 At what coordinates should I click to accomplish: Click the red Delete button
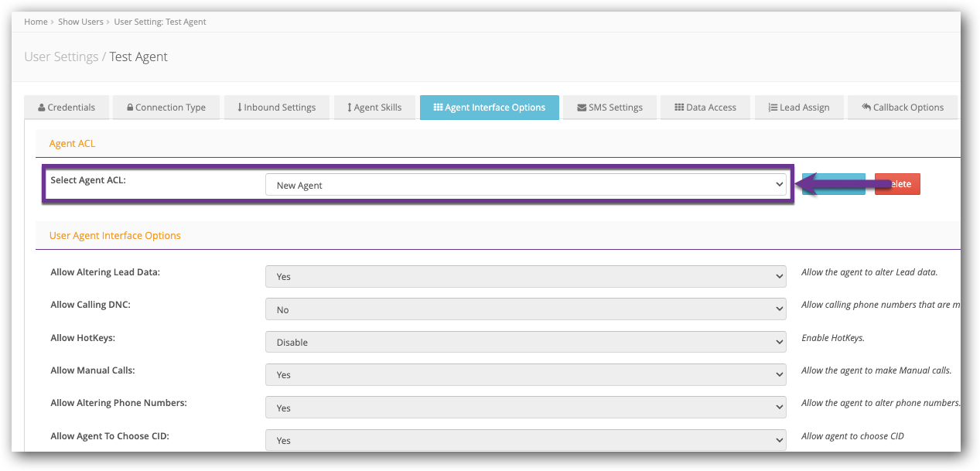pyautogui.click(x=896, y=184)
